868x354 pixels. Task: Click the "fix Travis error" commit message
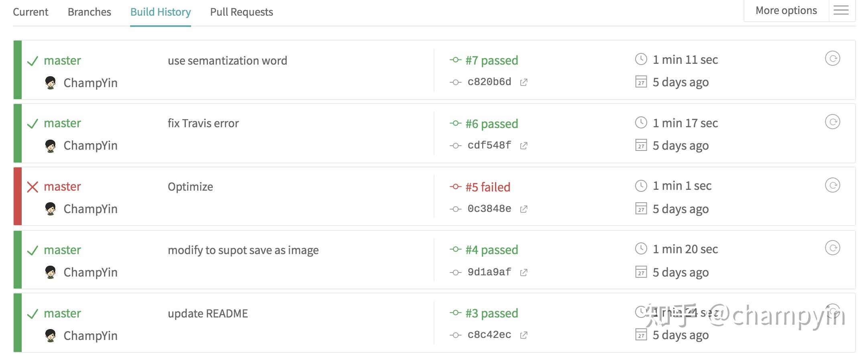[x=203, y=123]
